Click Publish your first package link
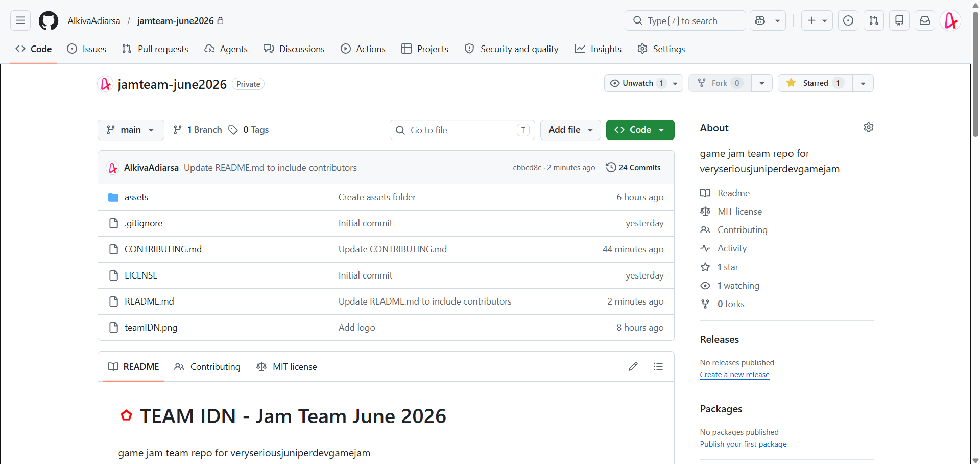 coord(743,444)
